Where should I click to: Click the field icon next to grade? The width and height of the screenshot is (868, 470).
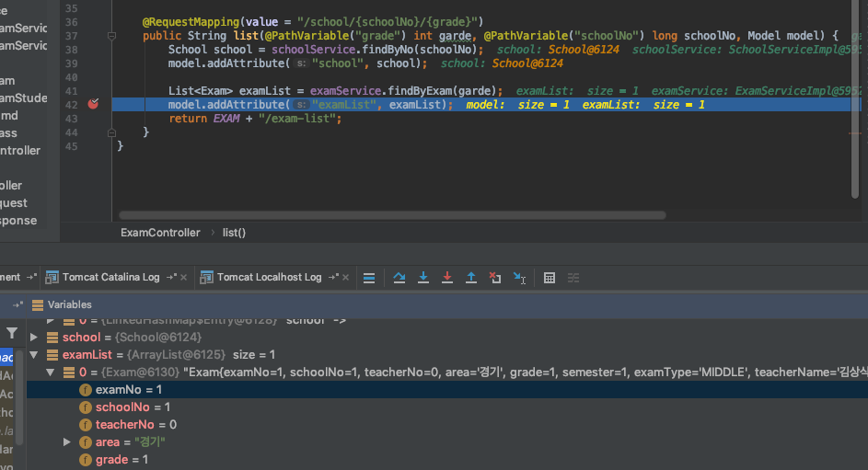pos(86,460)
